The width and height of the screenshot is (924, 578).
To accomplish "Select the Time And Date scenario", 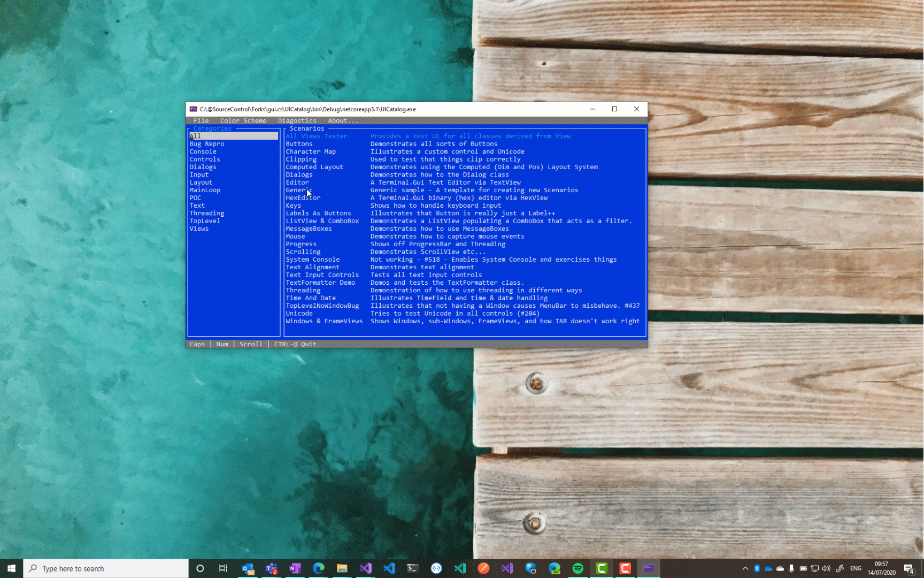I will point(311,298).
